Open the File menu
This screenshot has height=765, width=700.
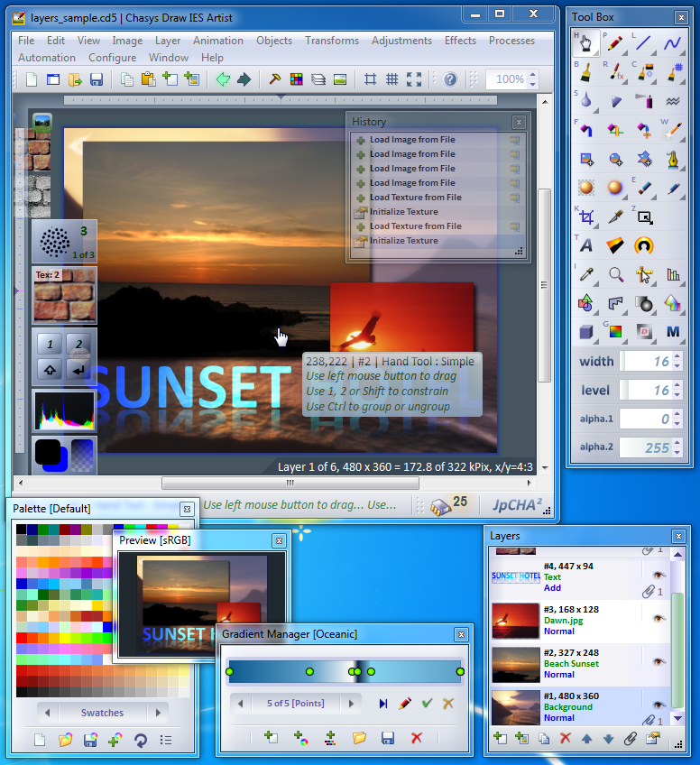point(26,41)
